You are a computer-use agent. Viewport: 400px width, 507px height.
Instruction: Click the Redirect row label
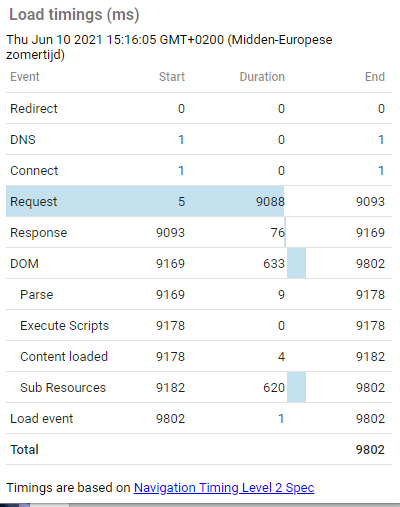point(34,109)
